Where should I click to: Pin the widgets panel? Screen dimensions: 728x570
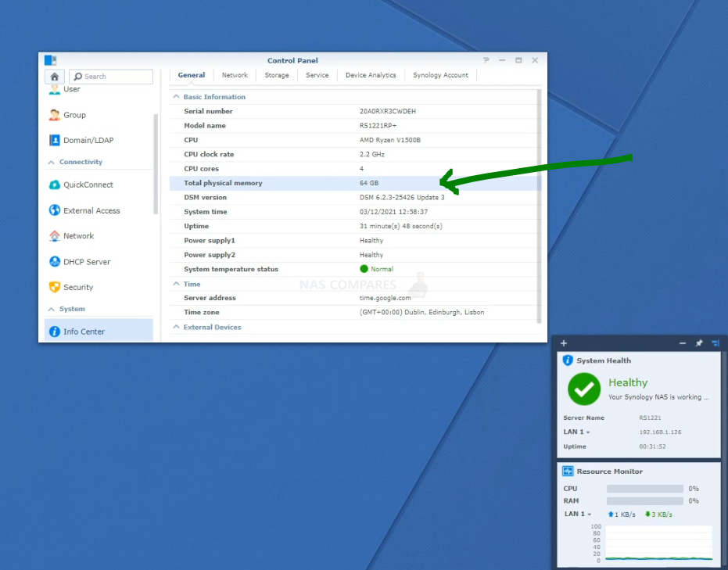click(x=699, y=343)
